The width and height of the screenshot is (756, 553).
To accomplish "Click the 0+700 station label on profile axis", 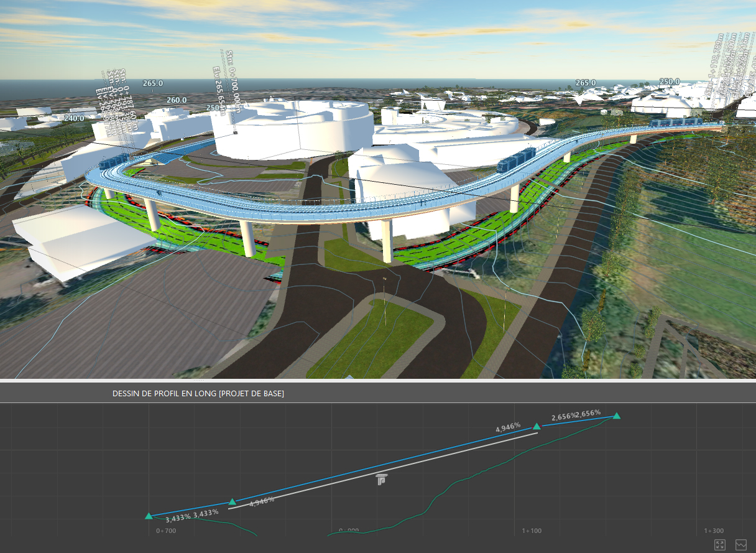I will click(166, 531).
